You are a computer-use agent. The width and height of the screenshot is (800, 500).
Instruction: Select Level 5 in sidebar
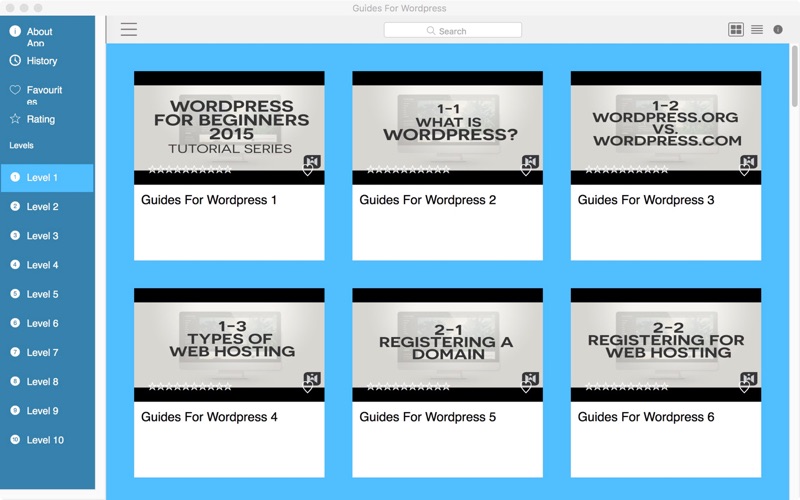(x=47, y=294)
